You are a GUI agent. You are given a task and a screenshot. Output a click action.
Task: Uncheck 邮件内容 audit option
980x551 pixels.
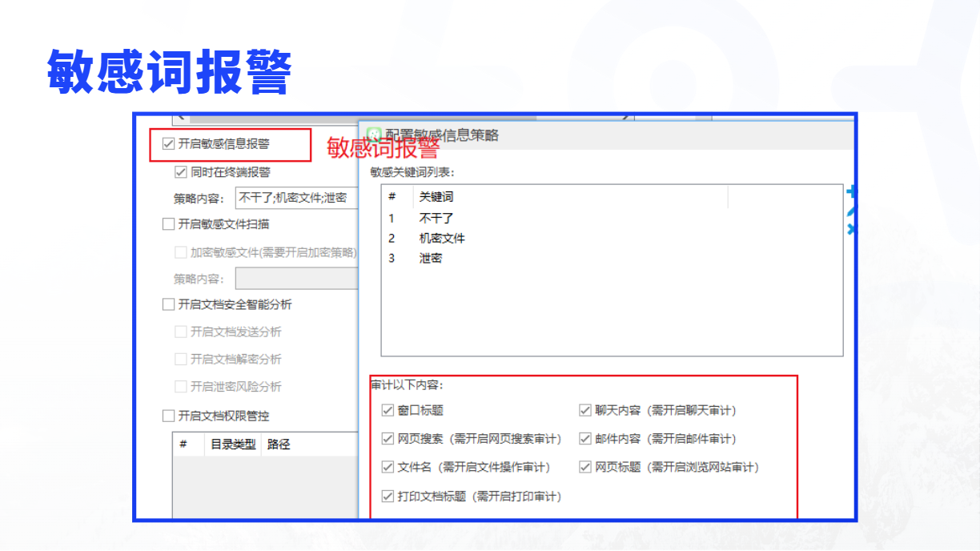click(584, 439)
